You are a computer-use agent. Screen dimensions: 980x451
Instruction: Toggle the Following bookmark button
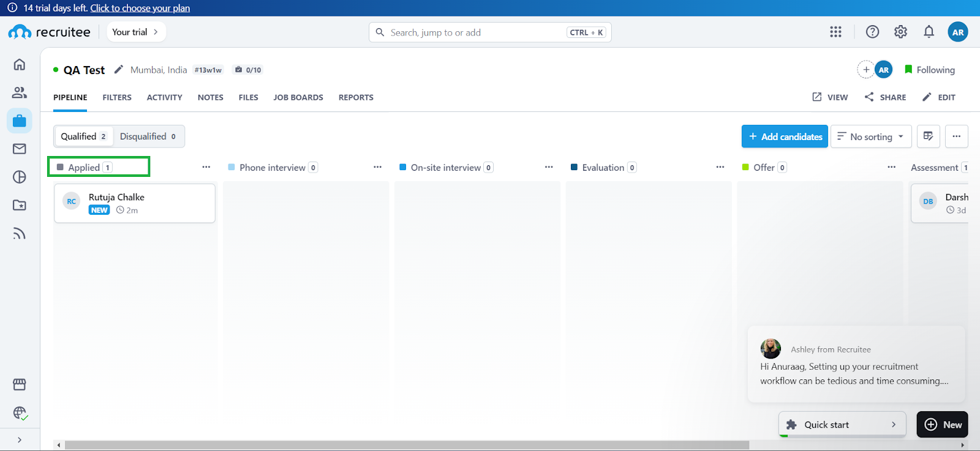click(929, 70)
